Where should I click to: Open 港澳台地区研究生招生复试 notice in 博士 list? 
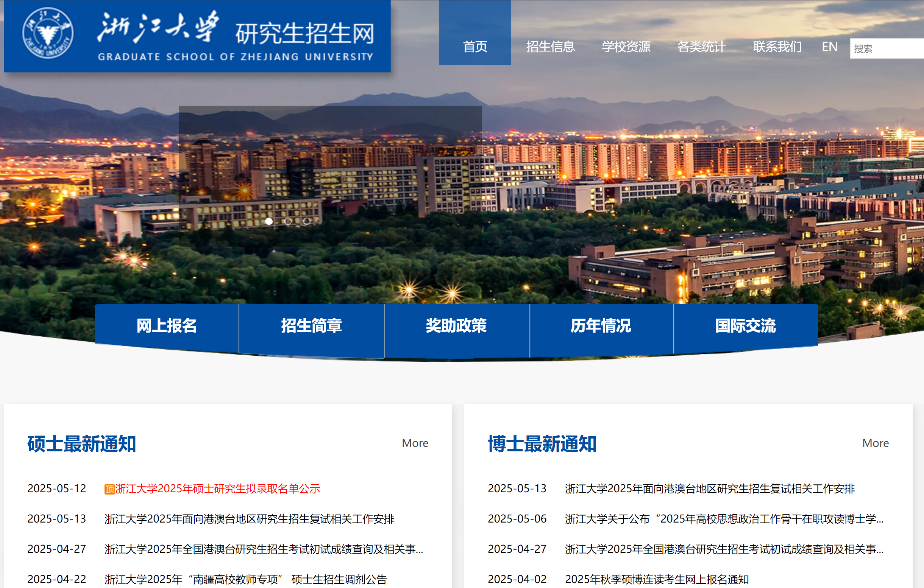coord(710,489)
